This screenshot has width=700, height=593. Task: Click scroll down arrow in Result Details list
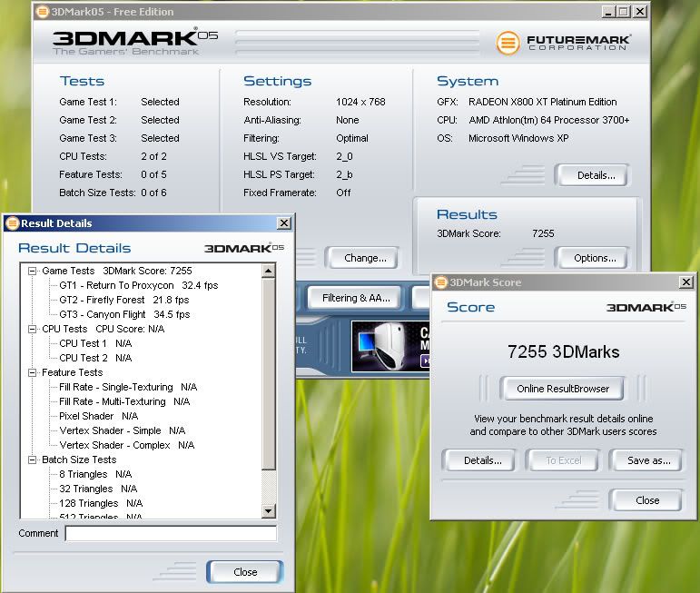269,511
